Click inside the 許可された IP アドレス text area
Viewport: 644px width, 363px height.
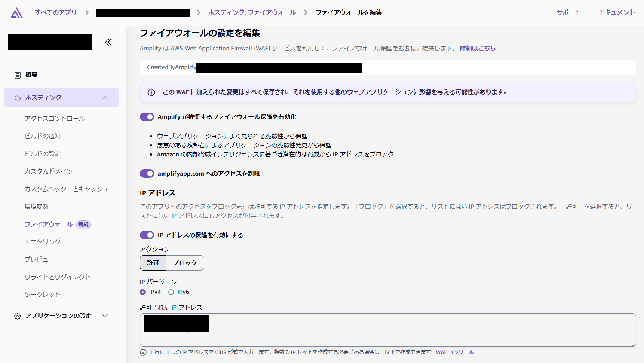point(387,330)
